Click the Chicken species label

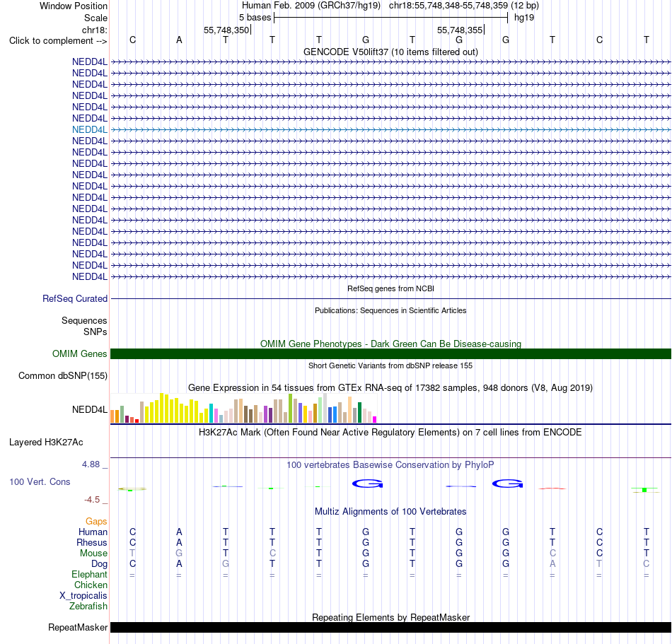(x=91, y=585)
